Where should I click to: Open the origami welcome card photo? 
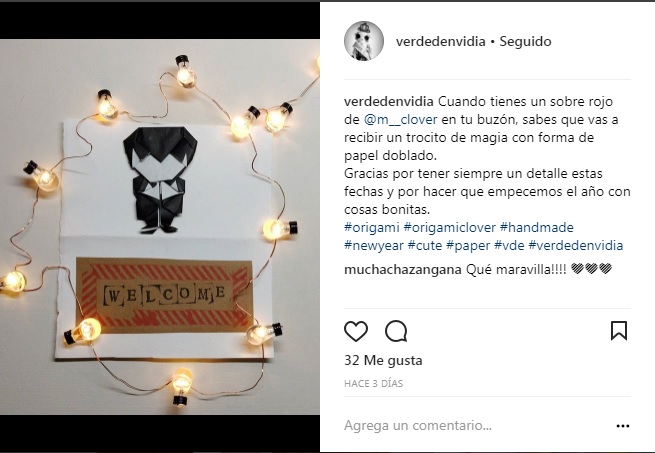click(160, 227)
